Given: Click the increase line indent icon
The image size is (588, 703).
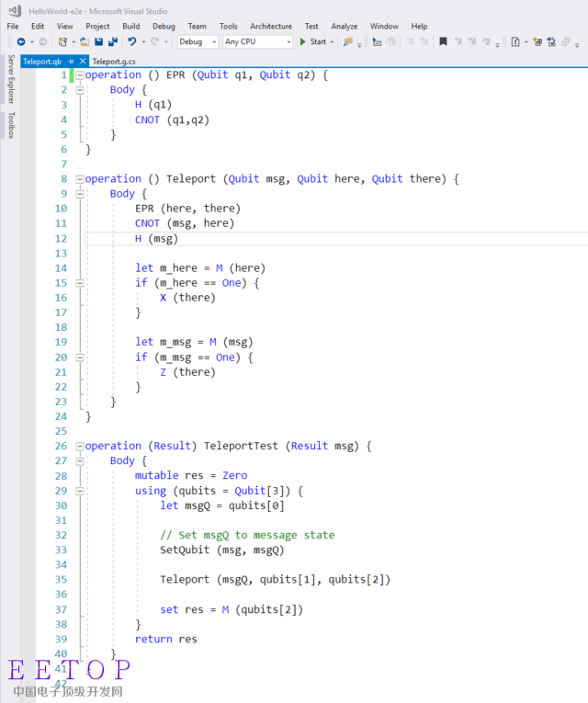Looking at the screenshot, I should tap(424, 41).
